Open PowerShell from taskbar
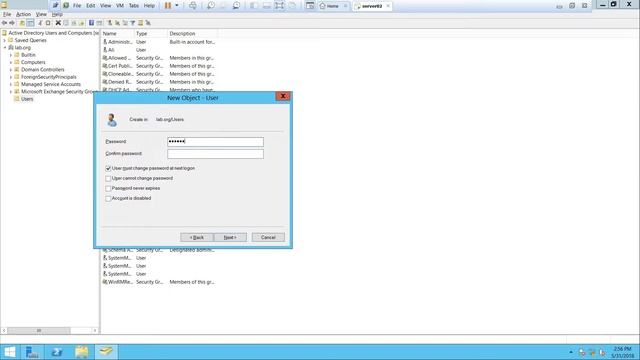Viewport: 640px width, 360px height. 57,352
